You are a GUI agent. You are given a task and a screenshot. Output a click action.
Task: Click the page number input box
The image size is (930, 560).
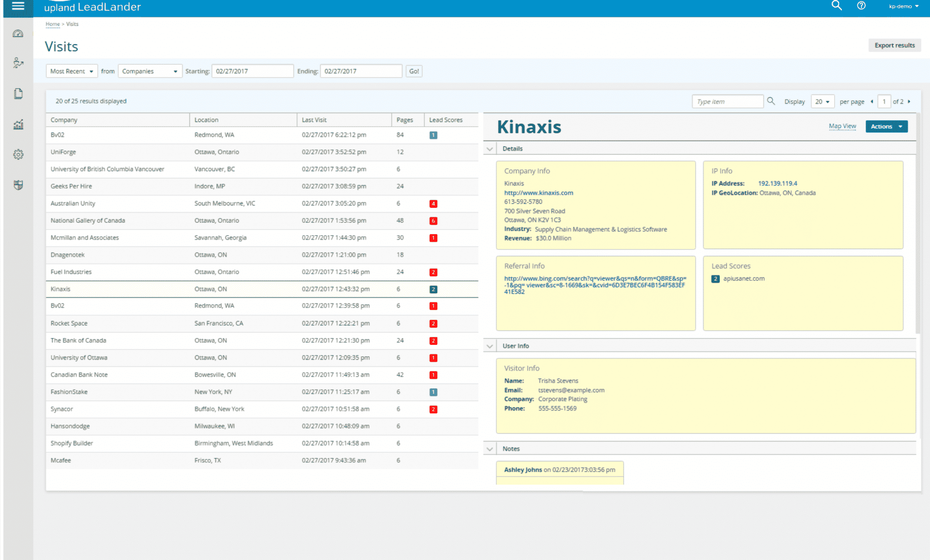point(884,102)
